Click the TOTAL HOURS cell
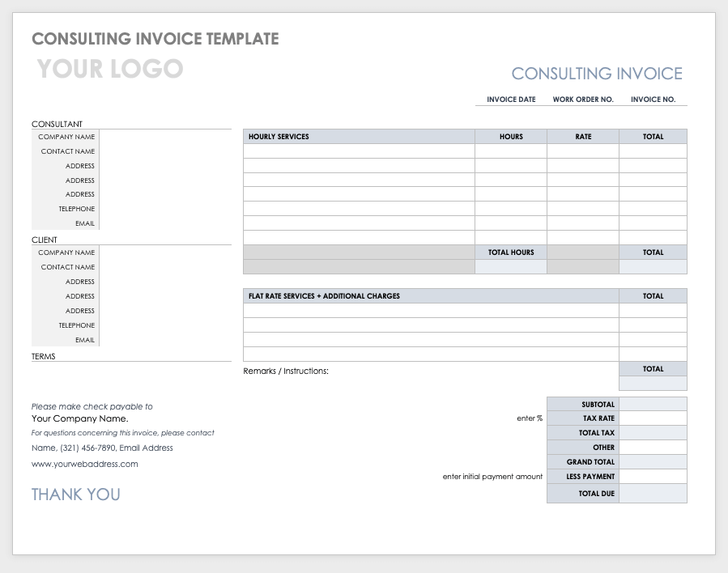 click(x=510, y=252)
